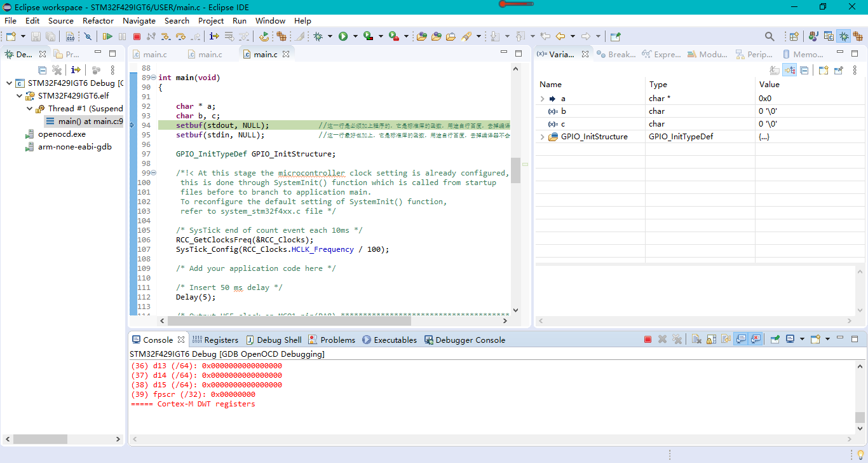The image size is (868, 463).
Task: Open the Project menu
Action: [x=211, y=20]
